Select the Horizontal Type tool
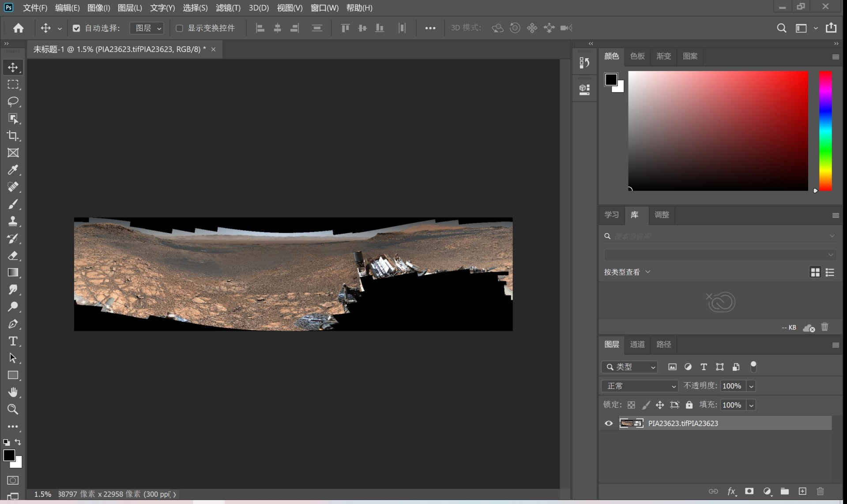This screenshot has width=847, height=504. [x=13, y=341]
